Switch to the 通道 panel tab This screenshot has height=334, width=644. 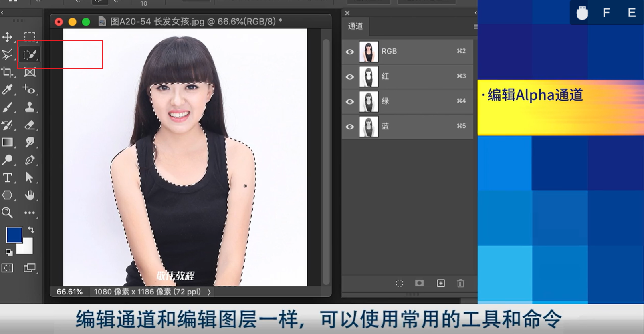pos(355,26)
